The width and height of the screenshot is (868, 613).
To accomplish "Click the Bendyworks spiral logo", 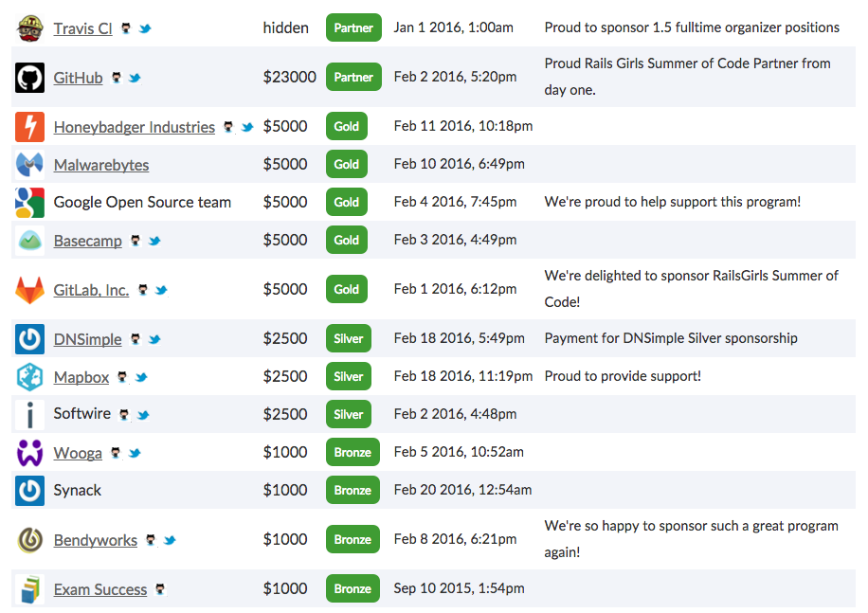I will tap(30, 539).
